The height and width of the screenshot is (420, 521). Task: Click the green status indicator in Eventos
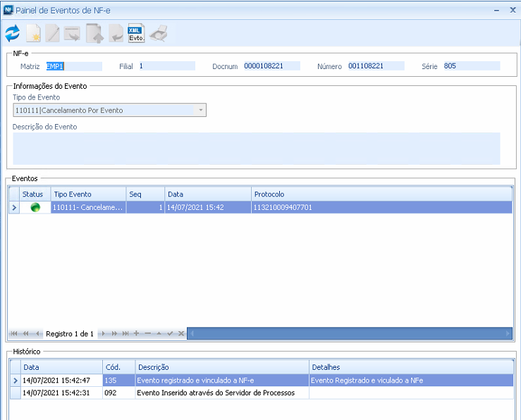pos(35,207)
